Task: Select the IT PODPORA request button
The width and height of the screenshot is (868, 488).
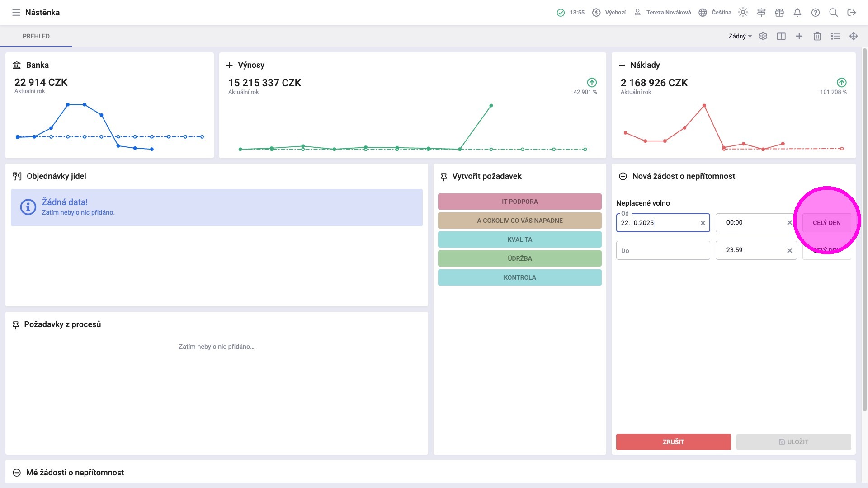Action: [x=519, y=202]
